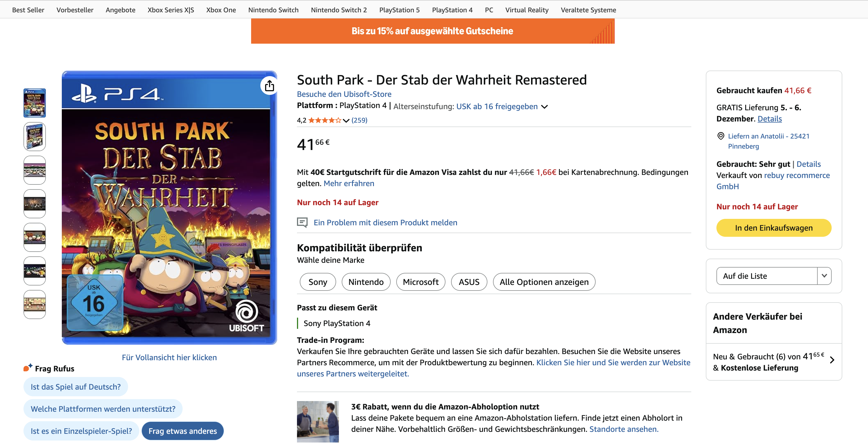Image resolution: width=868 pixels, height=445 pixels.
Task: Click the Rufus assistant sparkle icon
Action: click(x=28, y=367)
